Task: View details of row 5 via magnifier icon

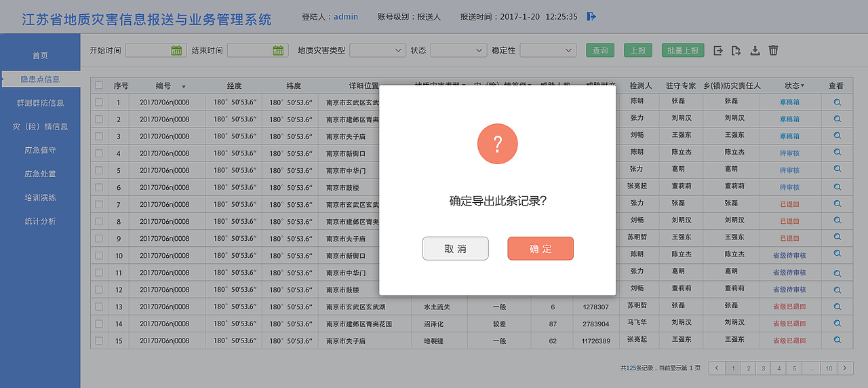Action: pyautogui.click(x=837, y=169)
